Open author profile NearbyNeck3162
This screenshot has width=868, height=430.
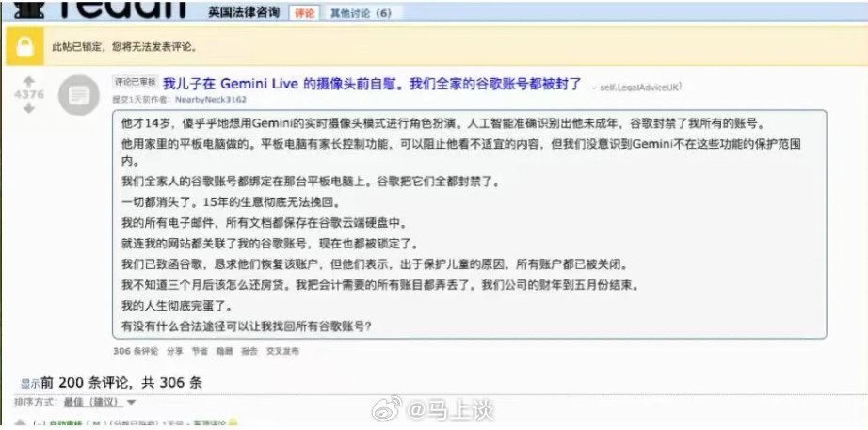click(210, 100)
